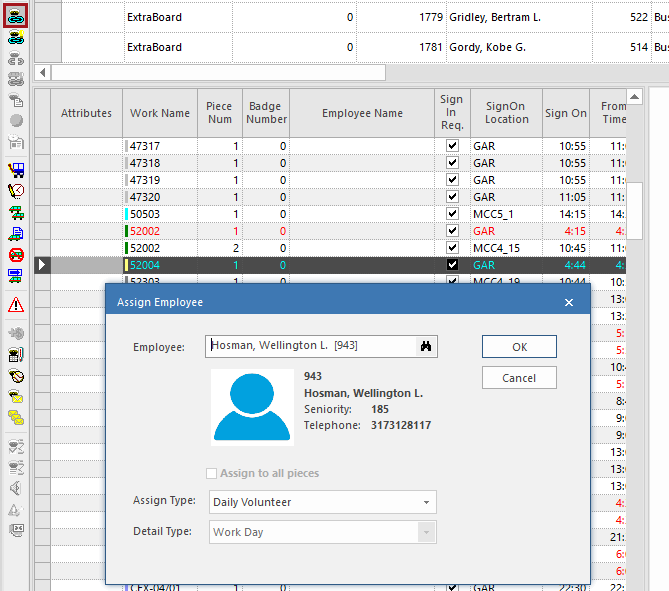Click the driver with crossed clock icon
669x591 pixels.
(x=16, y=376)
